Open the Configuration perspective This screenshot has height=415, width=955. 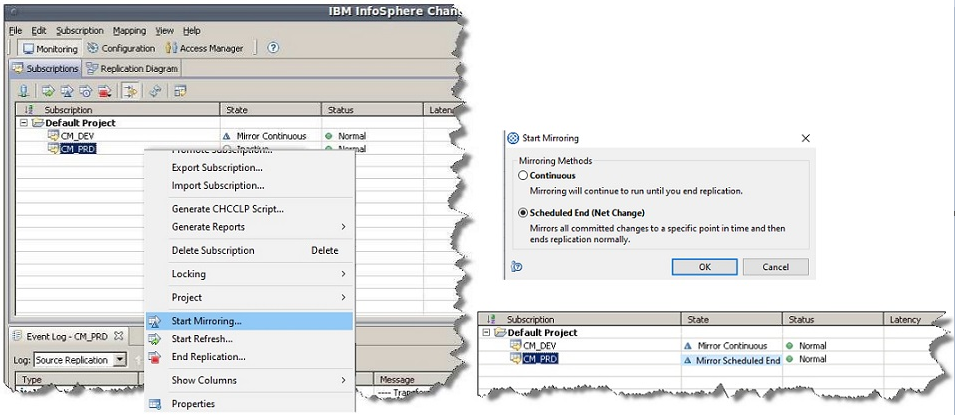pyautogui.click(x=121, y=48)
